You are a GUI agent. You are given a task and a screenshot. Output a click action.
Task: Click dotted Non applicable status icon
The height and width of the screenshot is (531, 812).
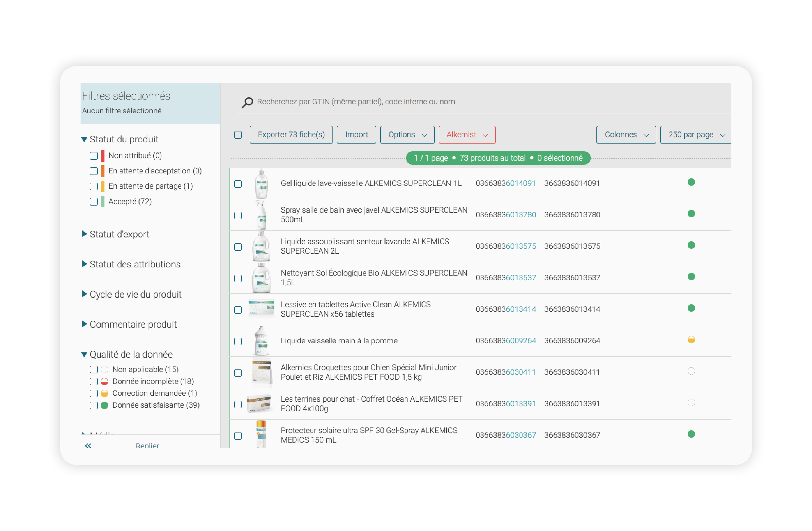coord(104,370)
